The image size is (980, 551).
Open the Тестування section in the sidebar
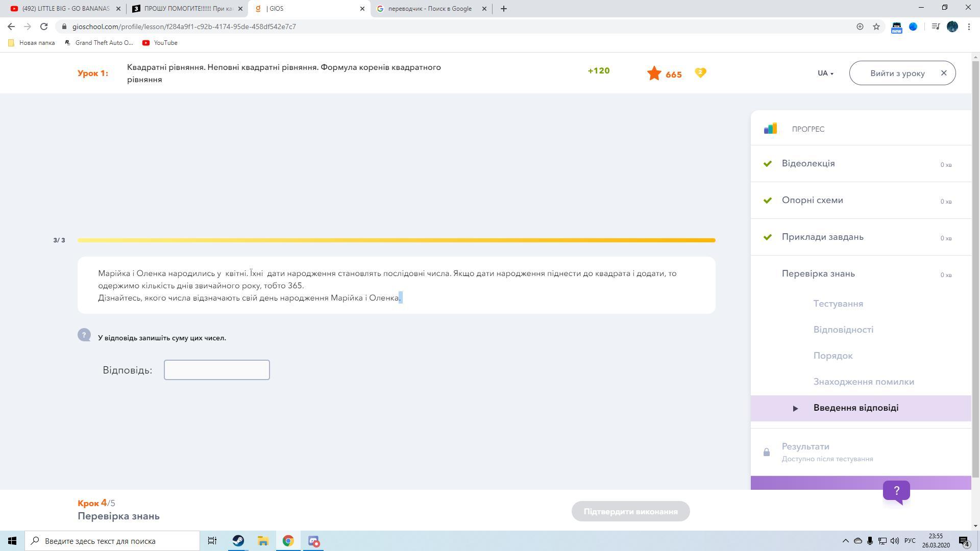tap(838, 304)
